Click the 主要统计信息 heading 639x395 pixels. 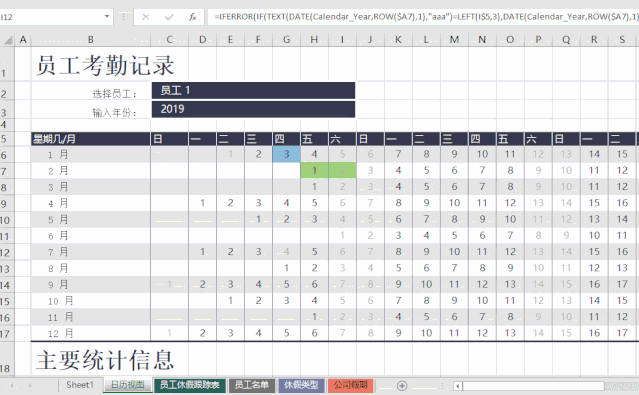(x=105, y=360)
